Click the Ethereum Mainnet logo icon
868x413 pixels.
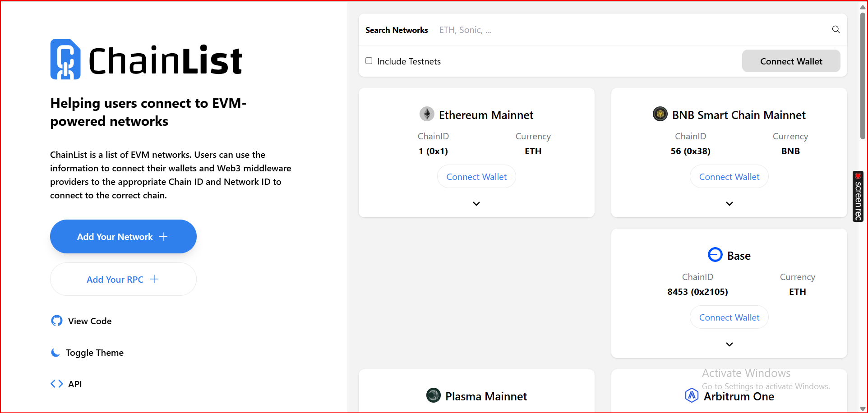tap(427, 115)
